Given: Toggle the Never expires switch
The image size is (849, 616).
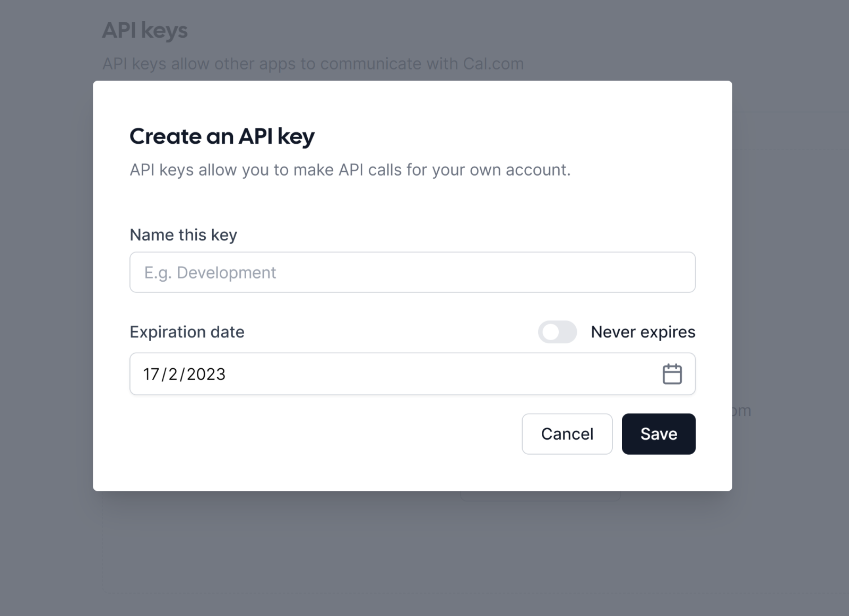Looking at the screenshot, I should click(557, 332).
